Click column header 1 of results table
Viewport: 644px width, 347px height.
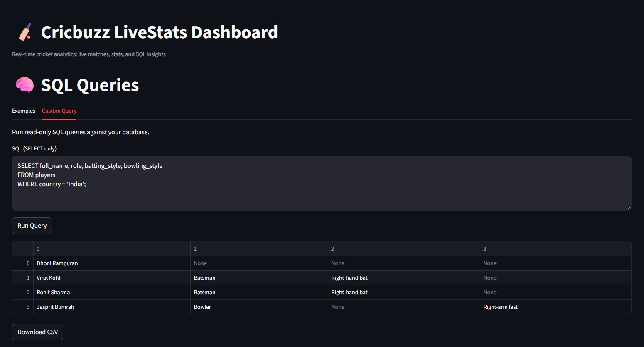coord(259,249)
